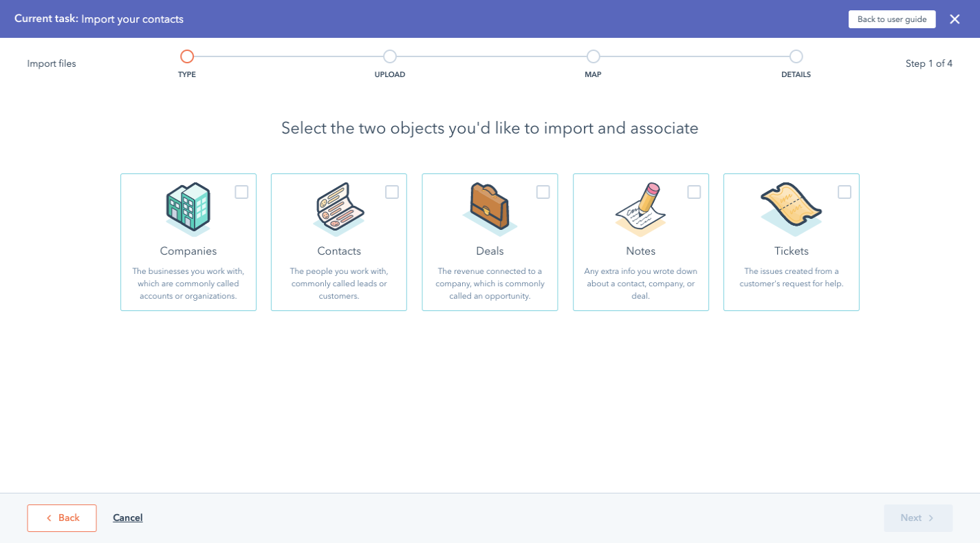Click the Contacts description about leads or customers
The height and width of the screenshot is (543, 980).
pyautogui.click(x=339, y=284)
